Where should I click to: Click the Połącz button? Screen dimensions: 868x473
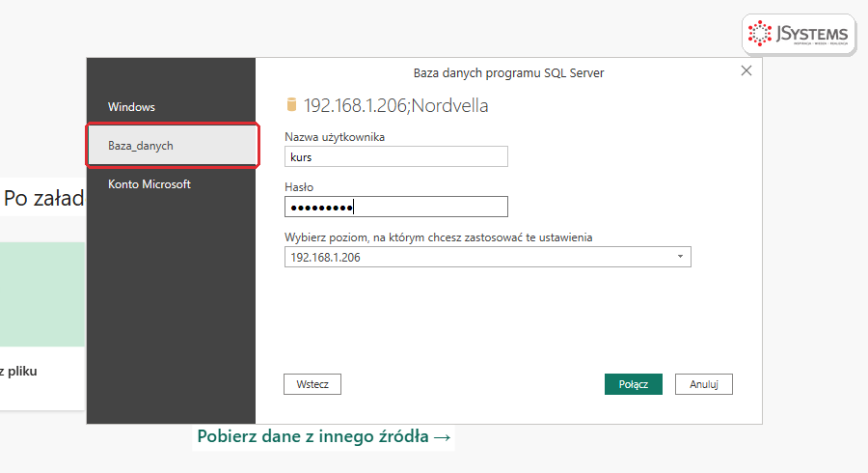click(x=634, y=384)
